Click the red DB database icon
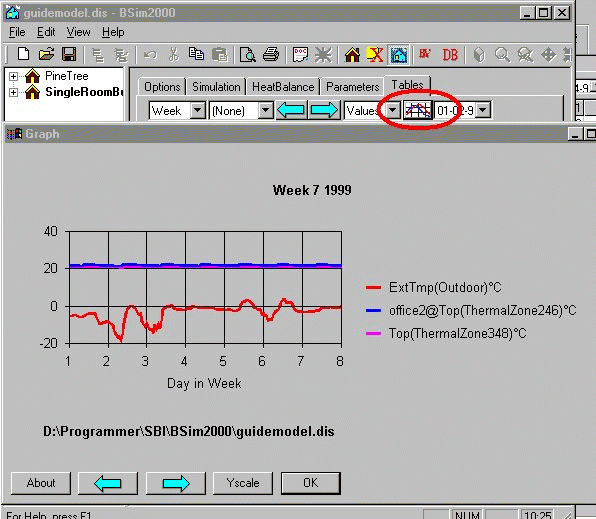 click(450, 55)
